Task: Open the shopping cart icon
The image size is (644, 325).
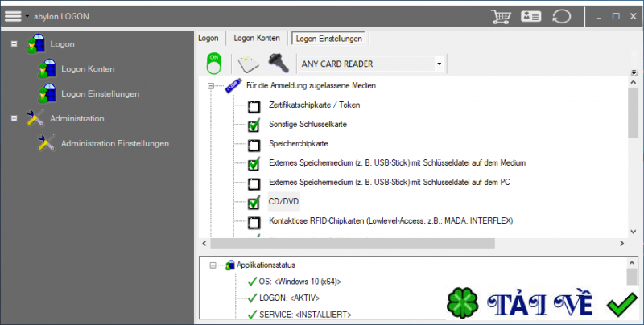Action: coord(502,16)
